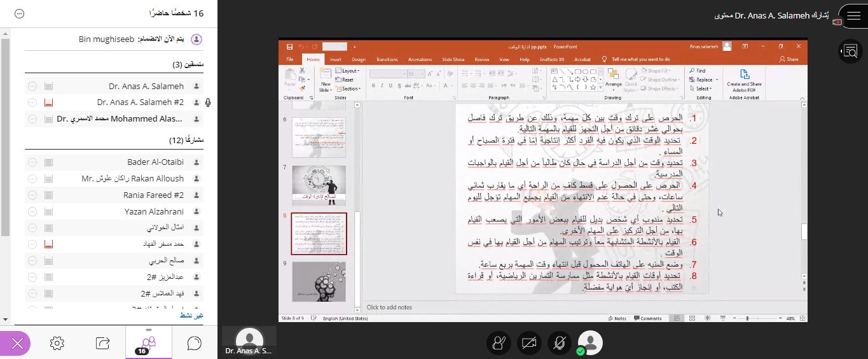The image size is (868, 359).
Task: Toggle the microphone audio button
Action: tap(560, 343)
